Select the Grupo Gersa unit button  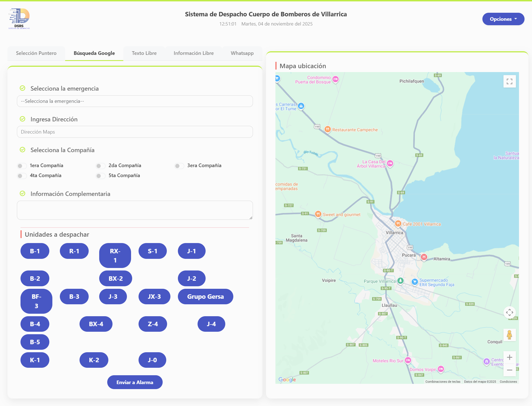(205, 297)
